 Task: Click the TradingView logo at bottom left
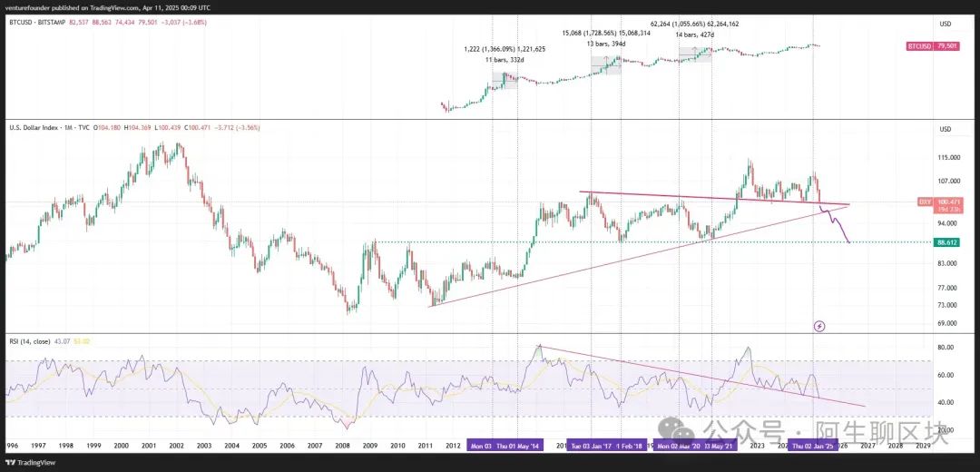coord(29,463)
